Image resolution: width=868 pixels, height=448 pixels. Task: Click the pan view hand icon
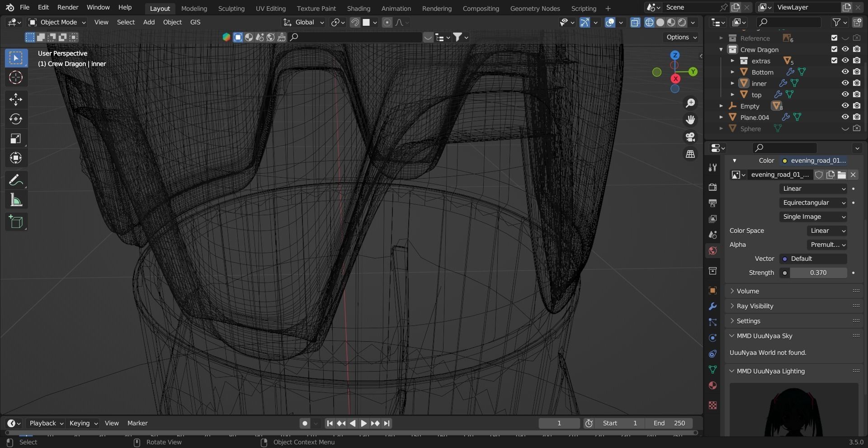tap(690, 120)
